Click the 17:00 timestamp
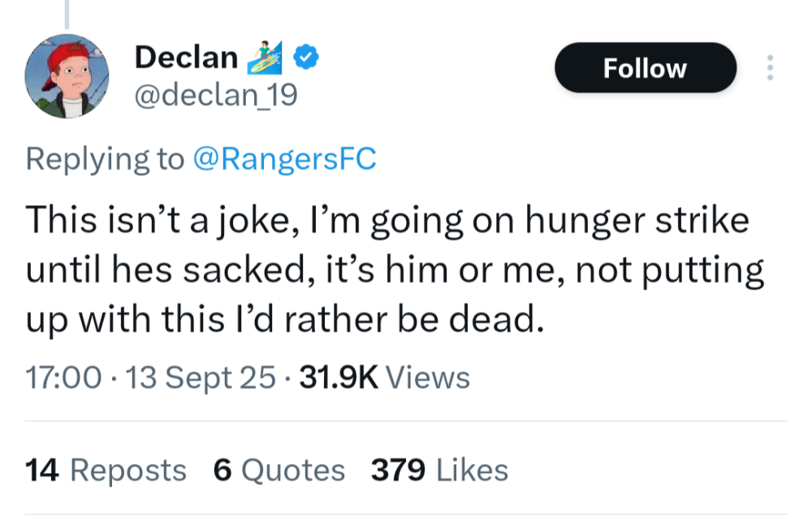The width and height of the screenshot is (812, 525). (x=64, y=377)
